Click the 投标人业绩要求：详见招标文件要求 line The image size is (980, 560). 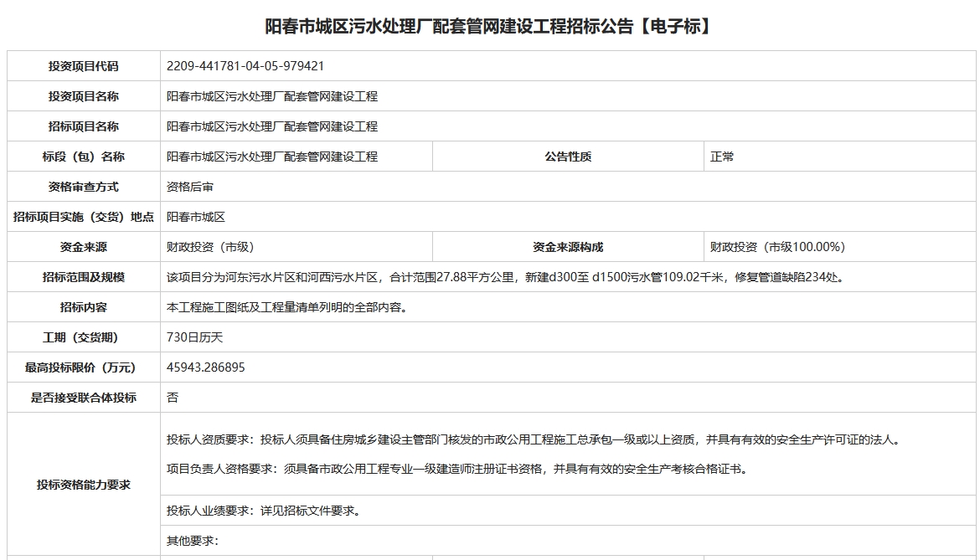265,511
